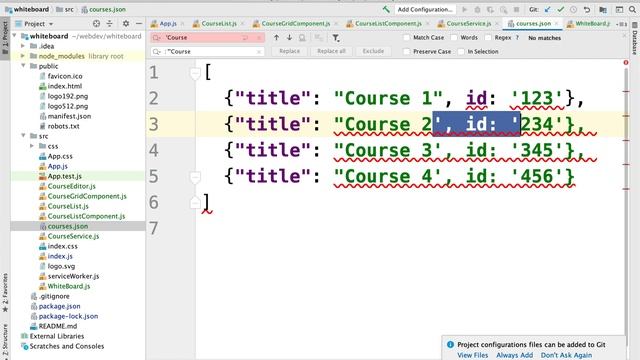640x360 pixels.
Task: Fold the JSON array at line 1
Action: point(195,73)
